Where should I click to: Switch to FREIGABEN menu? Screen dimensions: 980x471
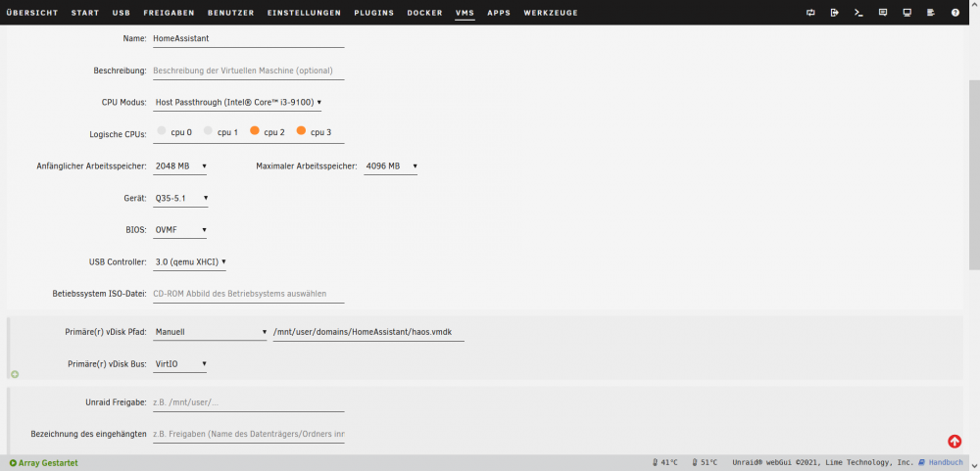point(169,13)
